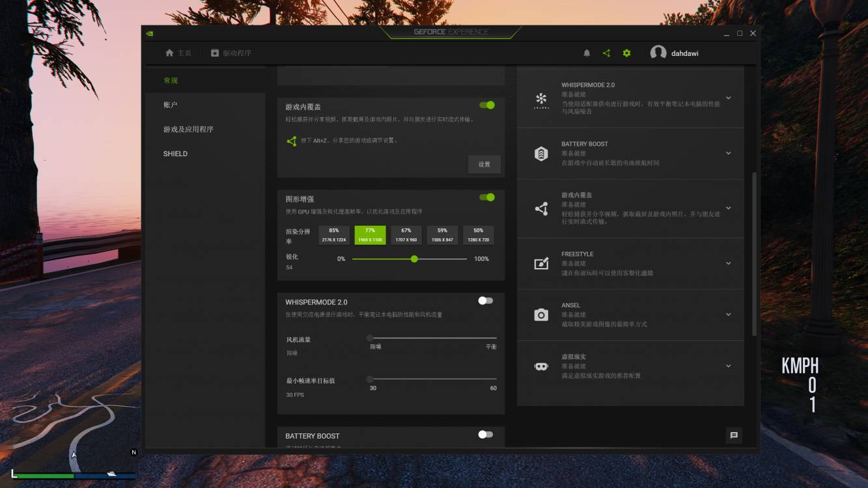Expand the FREESTYLE feature row
868x488 pixels.
click(x=728, y=264)
